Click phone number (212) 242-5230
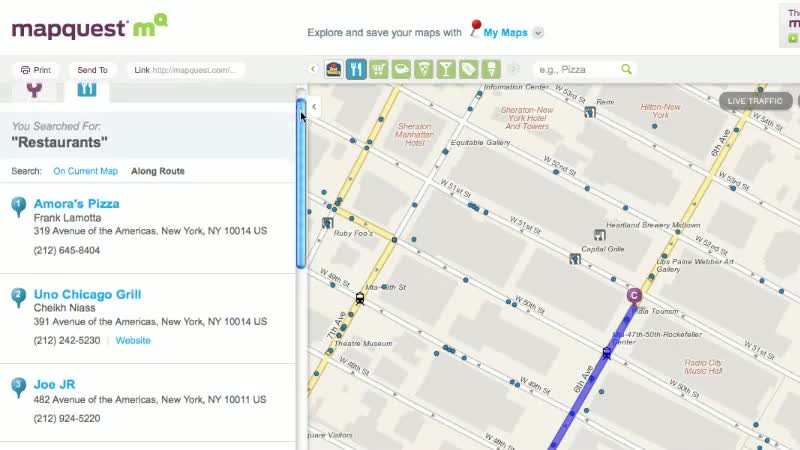800x450 pixels. pyautogui.click(x=67, y=340)
